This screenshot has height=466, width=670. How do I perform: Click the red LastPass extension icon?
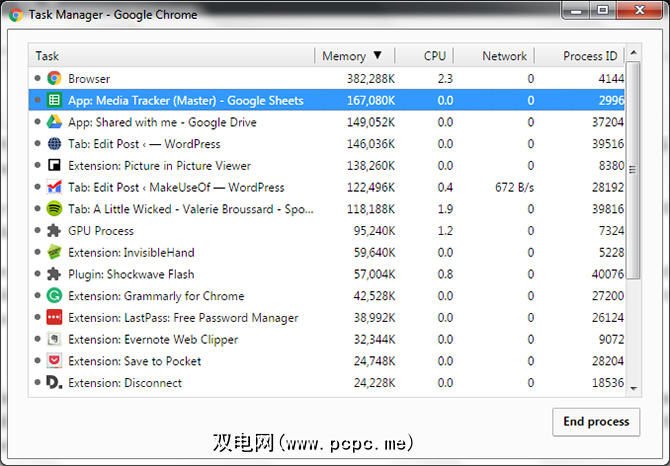pyautogui.click(x=54, y=317)
